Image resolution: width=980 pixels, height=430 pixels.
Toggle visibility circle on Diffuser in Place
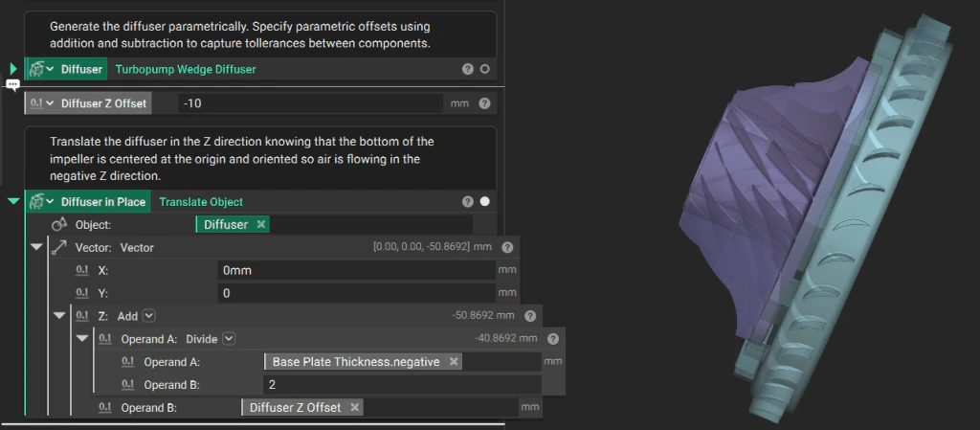(485, 202)
